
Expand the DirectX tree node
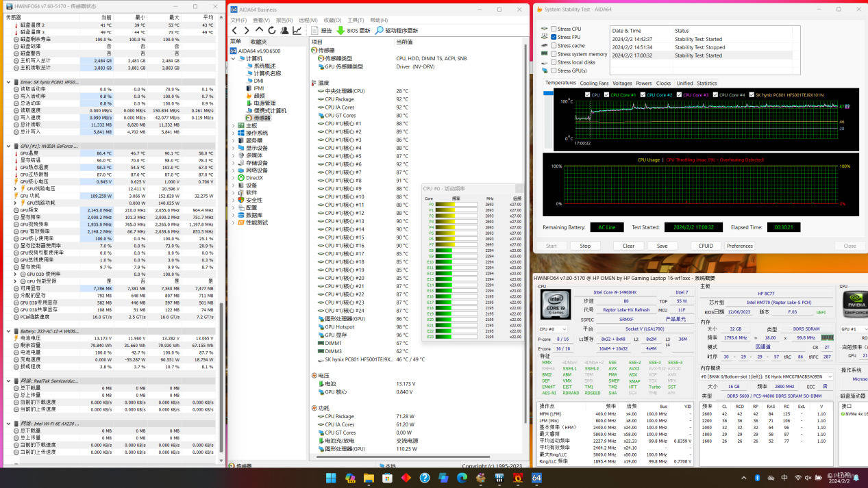point(234,178)
